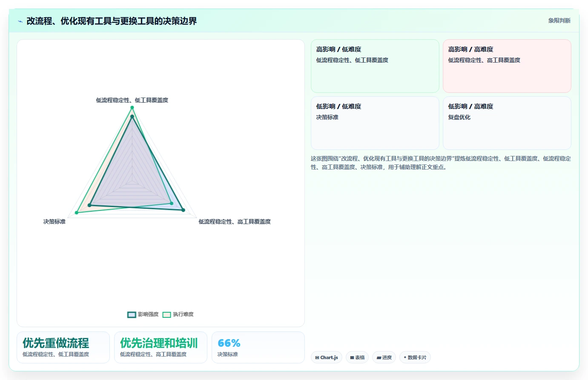Viewport: 588px width, 380px height.
Task: Select the 低影响 / 高难度 quadrant card
Action: point(507,123)
